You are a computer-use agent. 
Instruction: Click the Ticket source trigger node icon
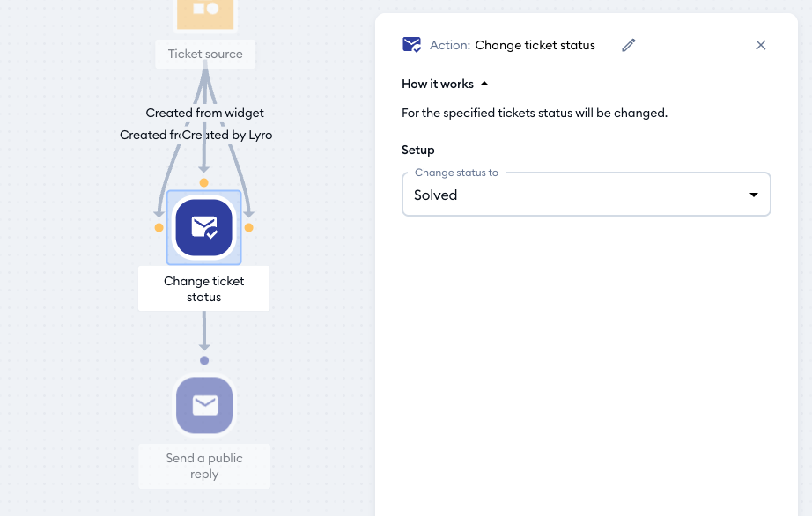pos(205,12)
